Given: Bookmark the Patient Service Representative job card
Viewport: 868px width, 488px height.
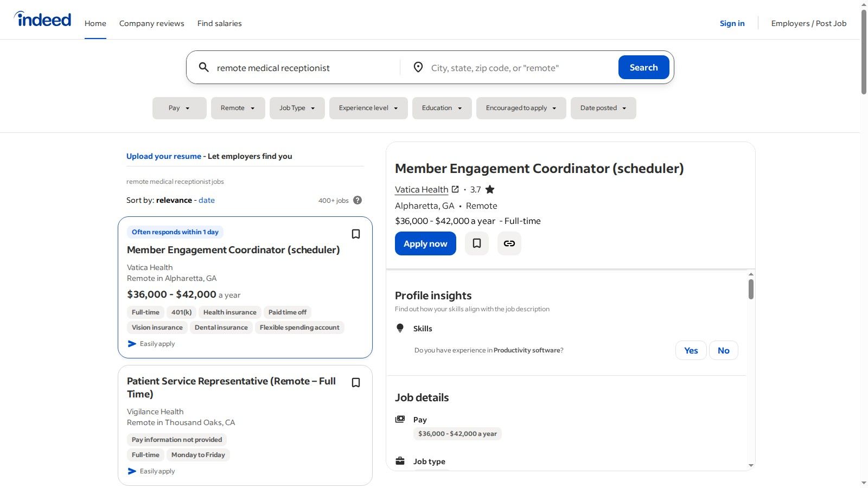Looking at the screenshot, I should click(x=356, y=382).
